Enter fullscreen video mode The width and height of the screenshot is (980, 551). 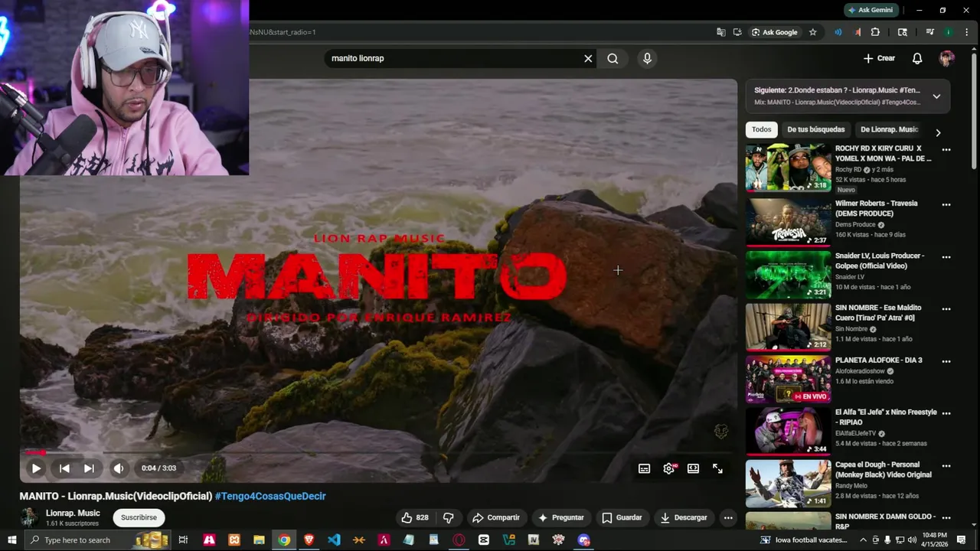point(718,468)
